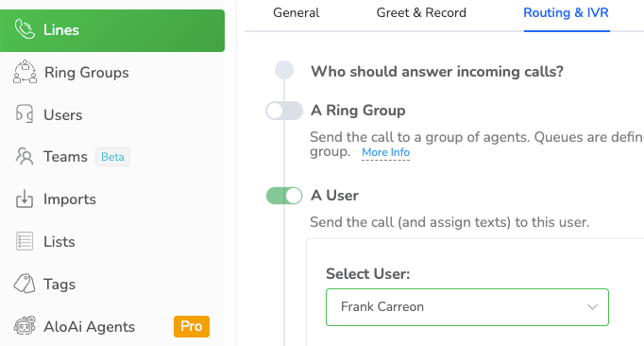Click the timeline step circle marker
Viewport: 644px width, 346px height.
click(284, 70)
